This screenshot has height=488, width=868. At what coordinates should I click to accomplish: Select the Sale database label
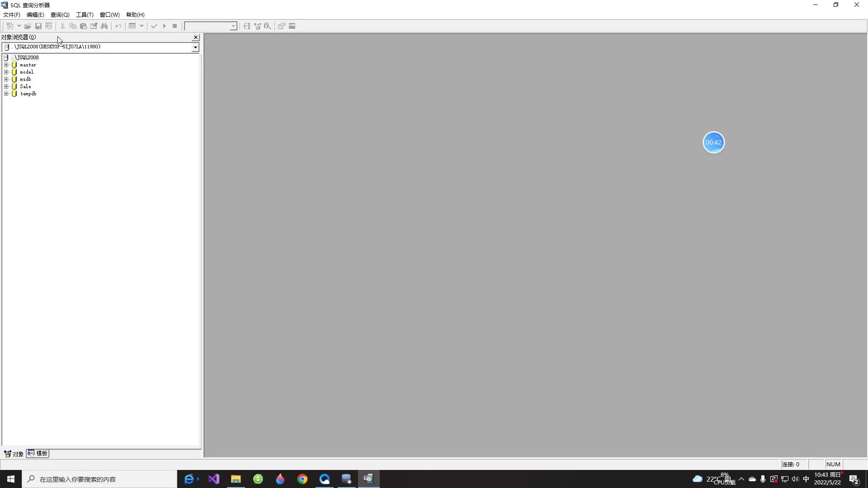[x=25, y=86]
